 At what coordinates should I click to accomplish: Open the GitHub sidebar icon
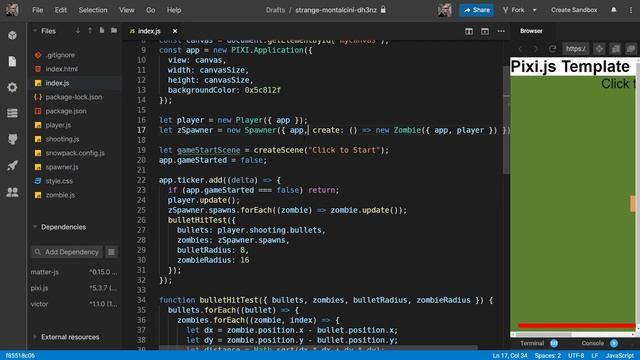click(12, 139)
